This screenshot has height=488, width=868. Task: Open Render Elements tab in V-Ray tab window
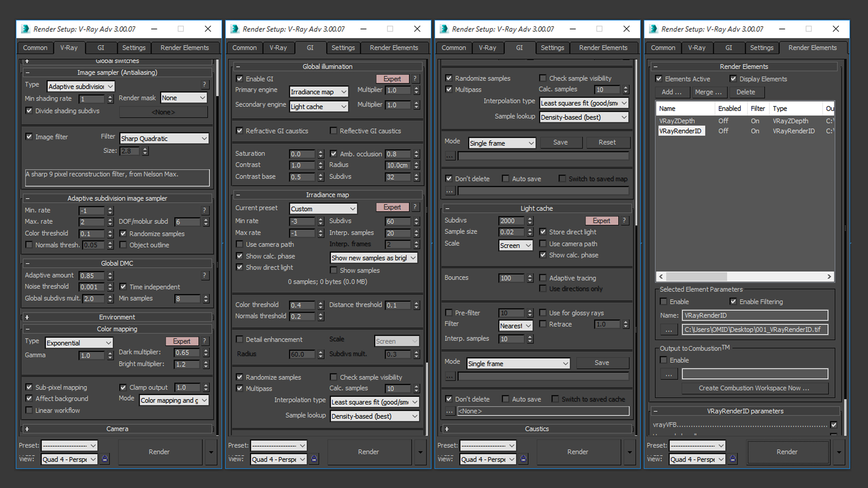point(185,47)
